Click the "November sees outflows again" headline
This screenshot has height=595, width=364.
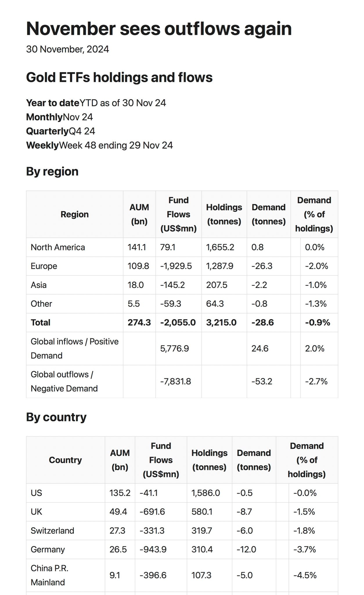click(159, 28)
